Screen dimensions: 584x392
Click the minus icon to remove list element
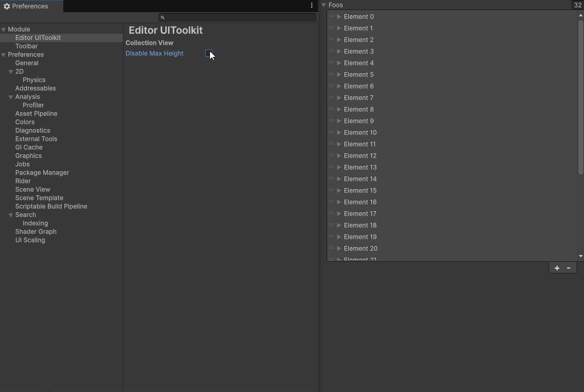pos(569,268)
